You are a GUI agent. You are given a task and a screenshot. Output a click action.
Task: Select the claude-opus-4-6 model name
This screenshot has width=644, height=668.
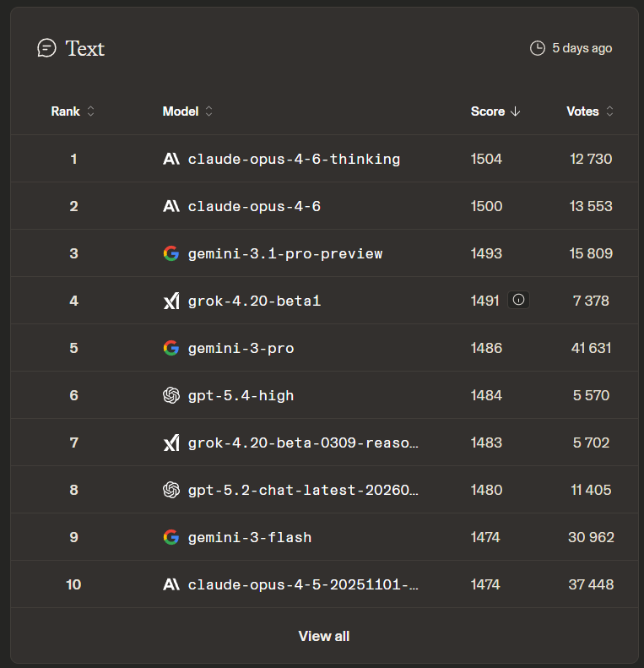[x=254, y=207]
